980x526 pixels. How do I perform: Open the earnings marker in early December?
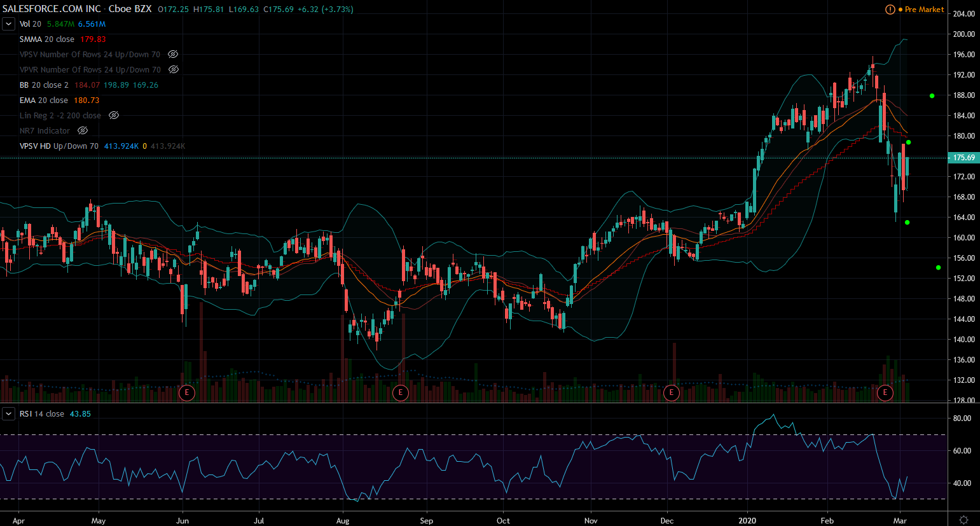671,392
